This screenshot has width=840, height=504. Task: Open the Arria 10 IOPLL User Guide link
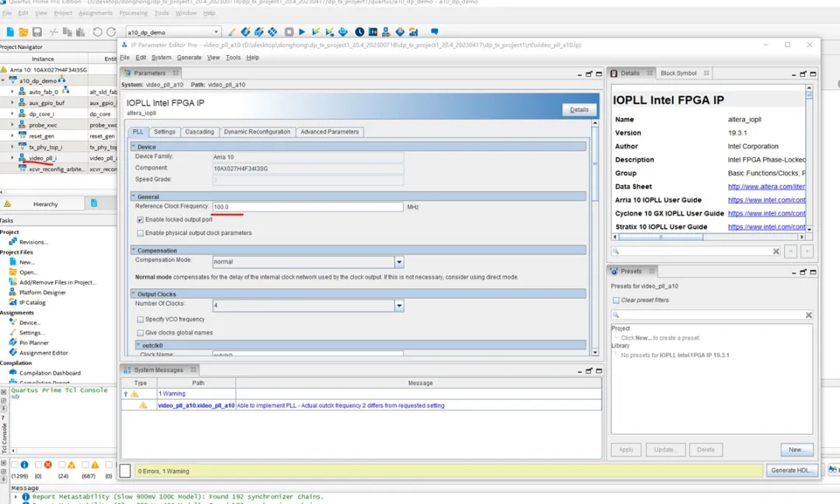766,200
